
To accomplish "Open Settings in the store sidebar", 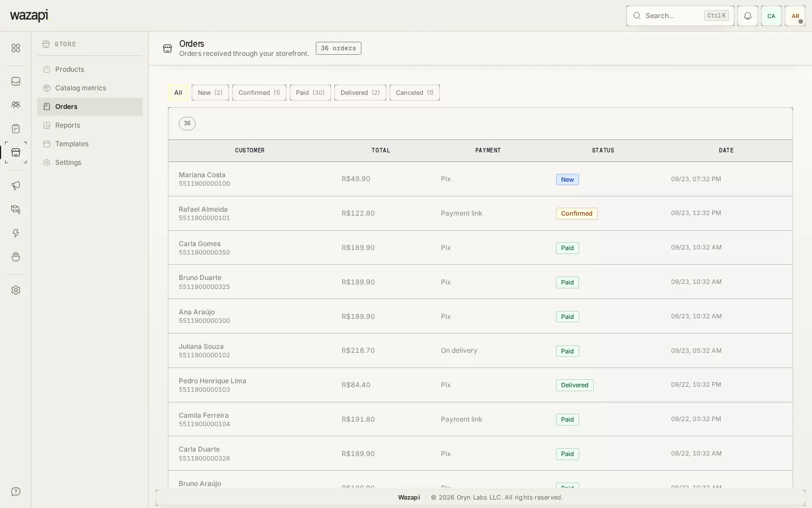I will point(90,163).
